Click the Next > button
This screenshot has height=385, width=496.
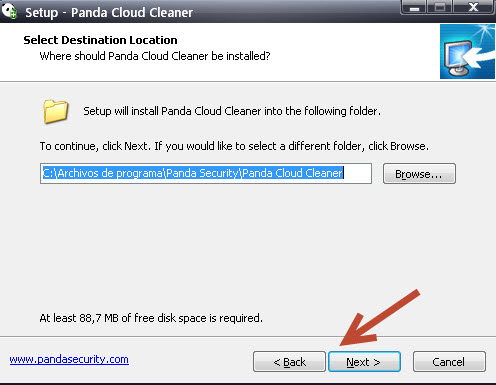[x=364, y=361]
